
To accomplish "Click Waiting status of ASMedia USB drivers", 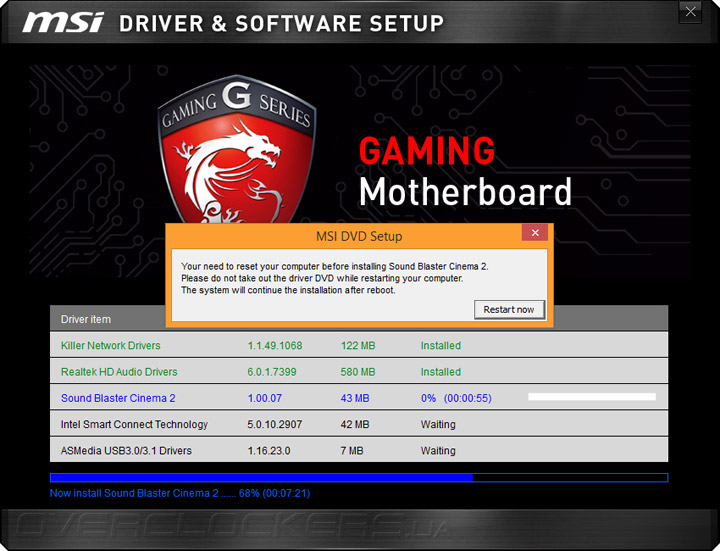I will (x=438, y=450).
